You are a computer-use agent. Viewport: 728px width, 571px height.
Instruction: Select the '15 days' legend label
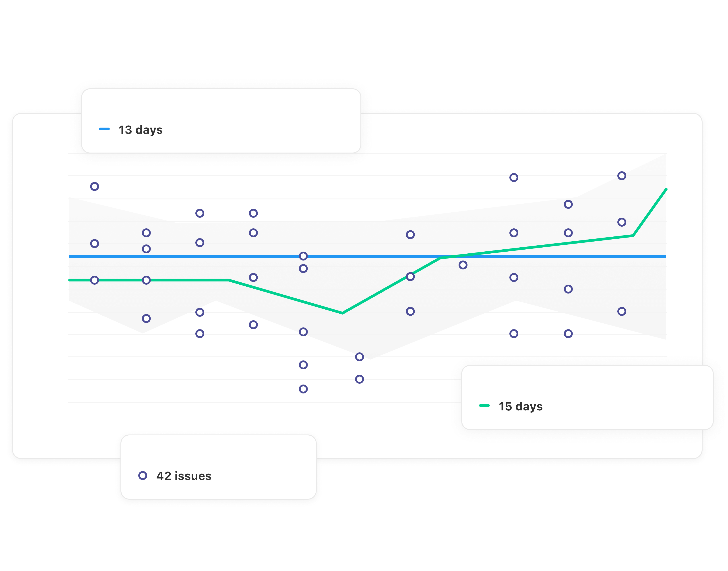coord(520,406)
